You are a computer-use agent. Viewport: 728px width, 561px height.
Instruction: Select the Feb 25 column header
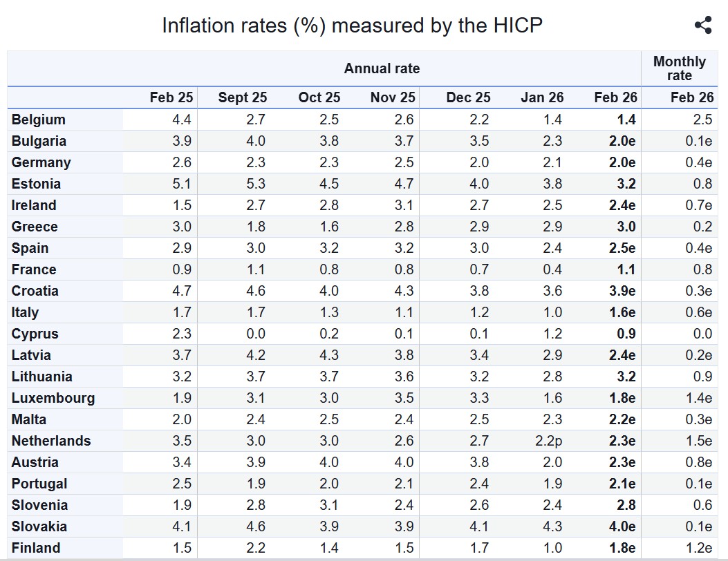(171, 97)
